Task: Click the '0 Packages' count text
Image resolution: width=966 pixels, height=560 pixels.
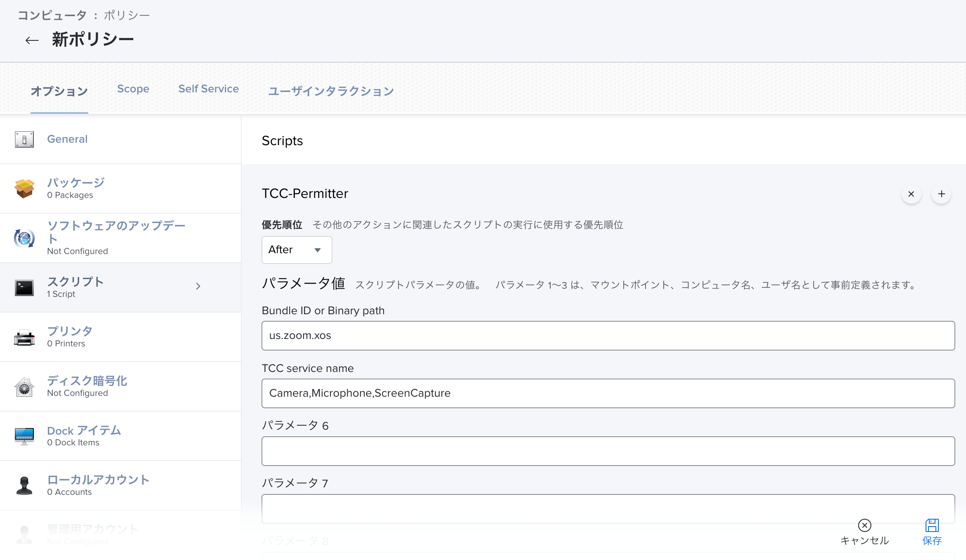Action: tap(70, 195)
